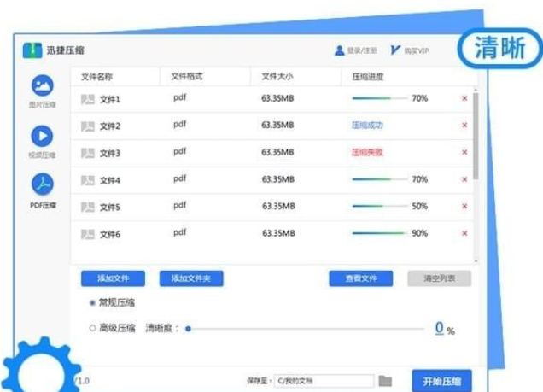Click the file thumbnail icon of 文件2
Screen dimensions: 543x392
point(88,126)
